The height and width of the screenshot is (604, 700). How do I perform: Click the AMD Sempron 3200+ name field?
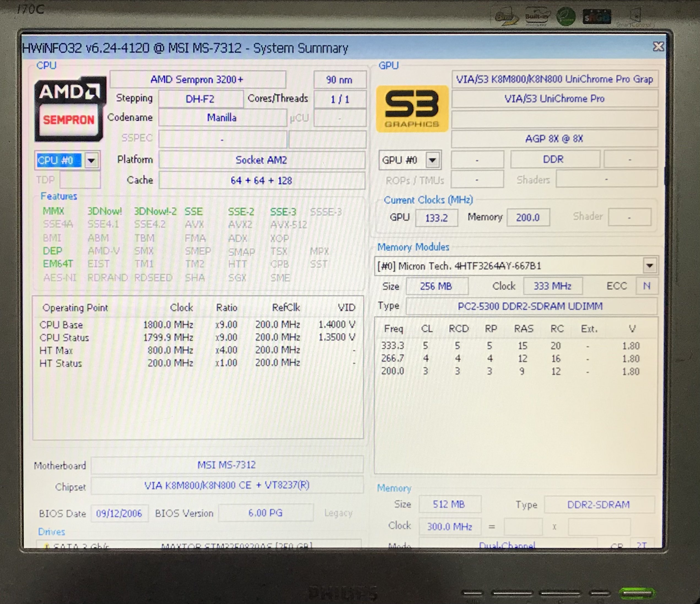198,79
